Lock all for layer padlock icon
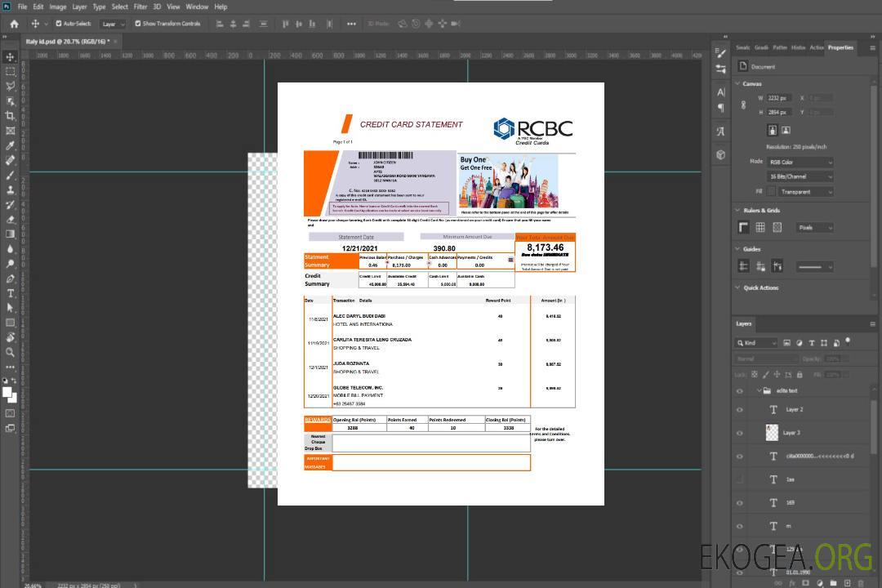Screen dimensions: 882x588 800,374
